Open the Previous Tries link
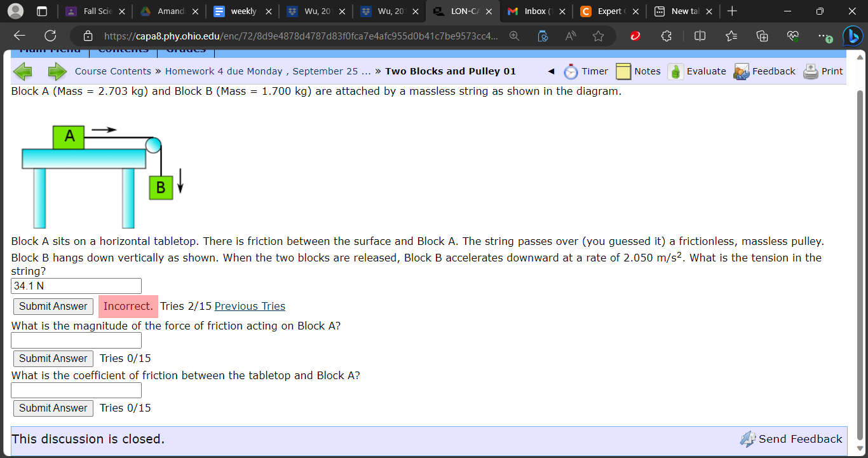The height and width of the screenshot is (458, 868). (x=250, y=306)
